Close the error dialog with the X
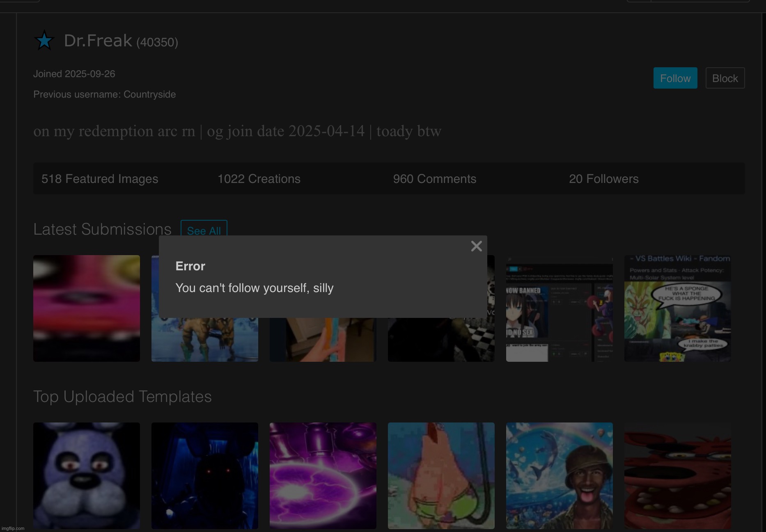The image size is (766, 532). 476,246
